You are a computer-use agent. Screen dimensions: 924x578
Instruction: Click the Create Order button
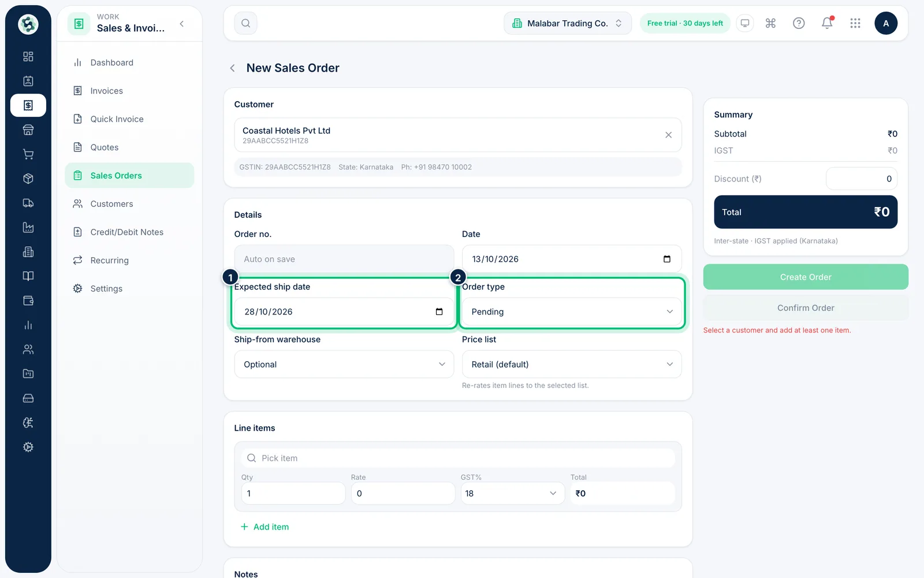click(x=806, y=277)
